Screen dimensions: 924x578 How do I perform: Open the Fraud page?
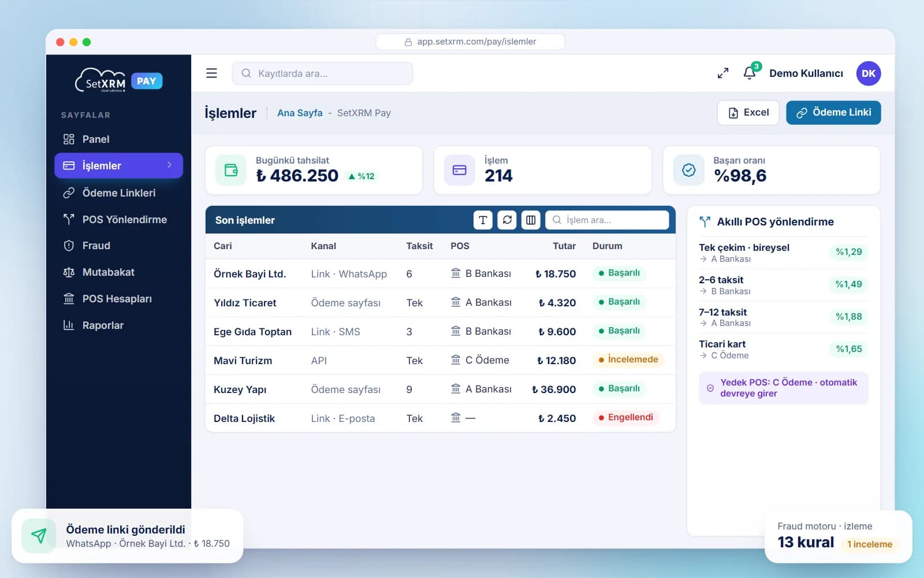(118, 246)
